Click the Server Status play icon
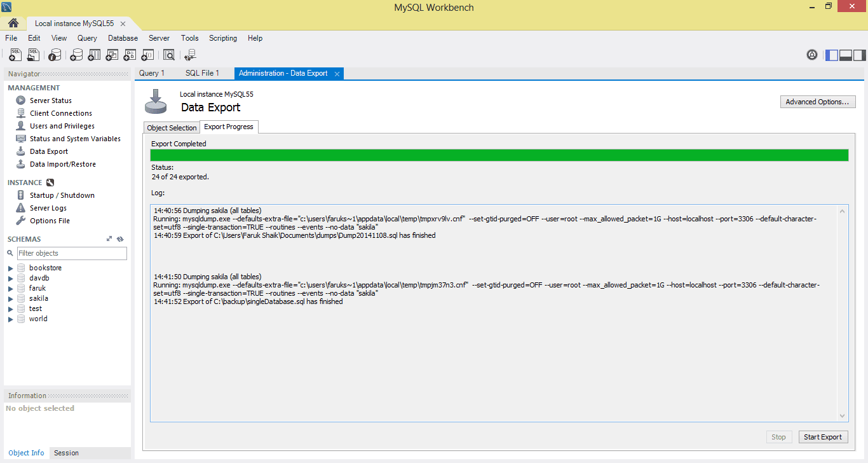 (21, 100)
